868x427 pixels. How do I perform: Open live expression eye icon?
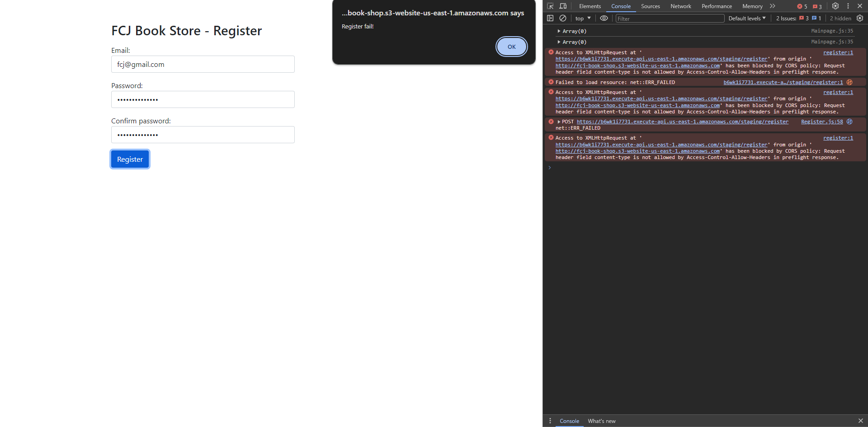click(604, 19)
